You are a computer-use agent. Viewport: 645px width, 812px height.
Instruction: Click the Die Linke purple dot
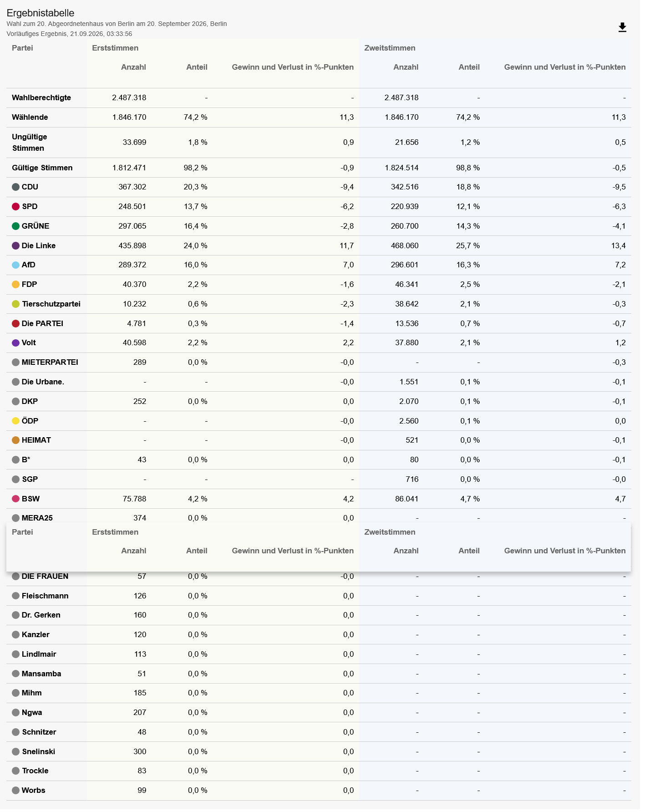pyautogui.click(x=15, y=246)
